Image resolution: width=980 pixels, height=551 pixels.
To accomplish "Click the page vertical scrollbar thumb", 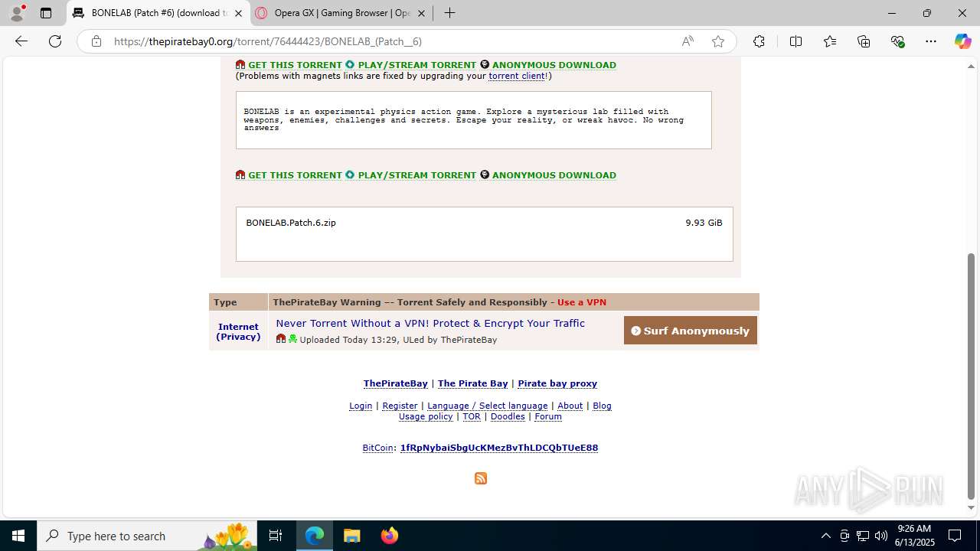I will tap(971, 375).
